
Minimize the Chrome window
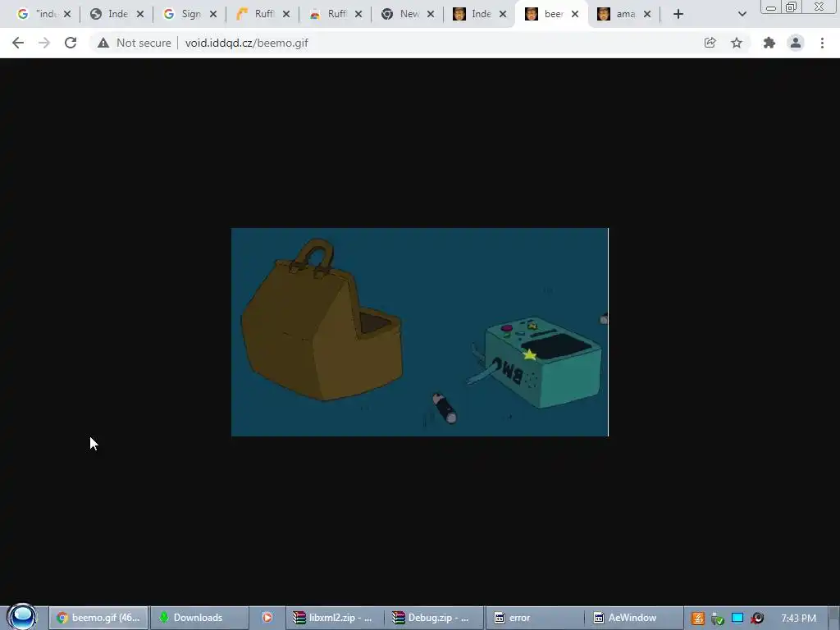pos(771,7)
